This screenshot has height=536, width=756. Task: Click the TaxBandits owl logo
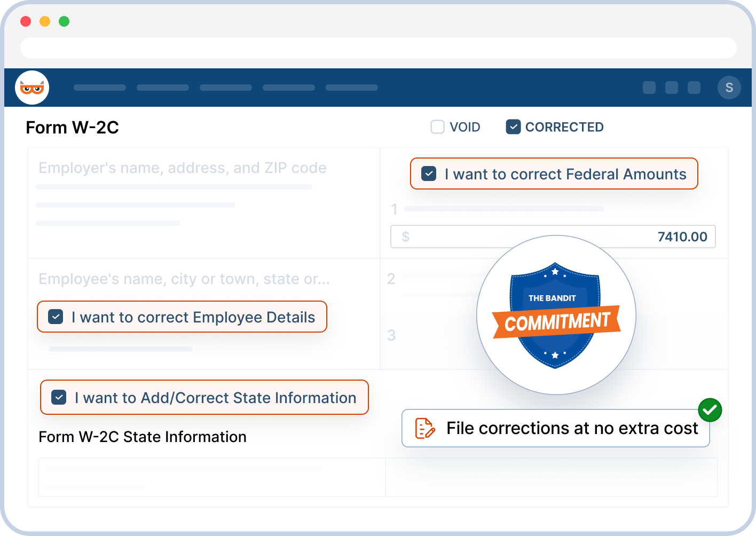(x=32, y=88)
